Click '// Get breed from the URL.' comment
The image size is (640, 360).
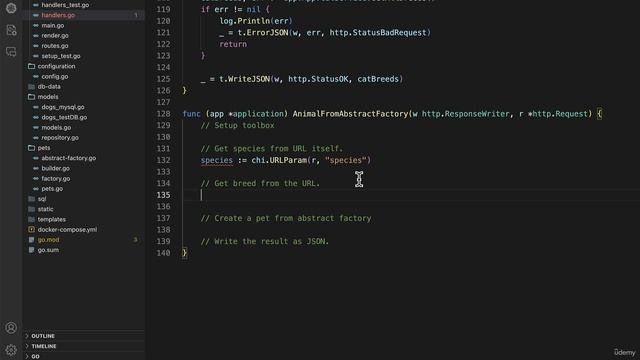tap(260, 183)
